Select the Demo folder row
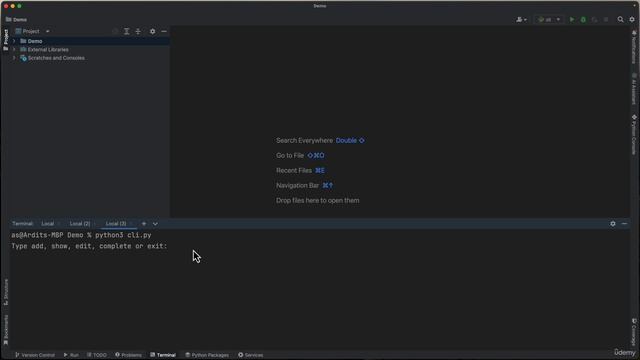 click(x=90, y=41)
